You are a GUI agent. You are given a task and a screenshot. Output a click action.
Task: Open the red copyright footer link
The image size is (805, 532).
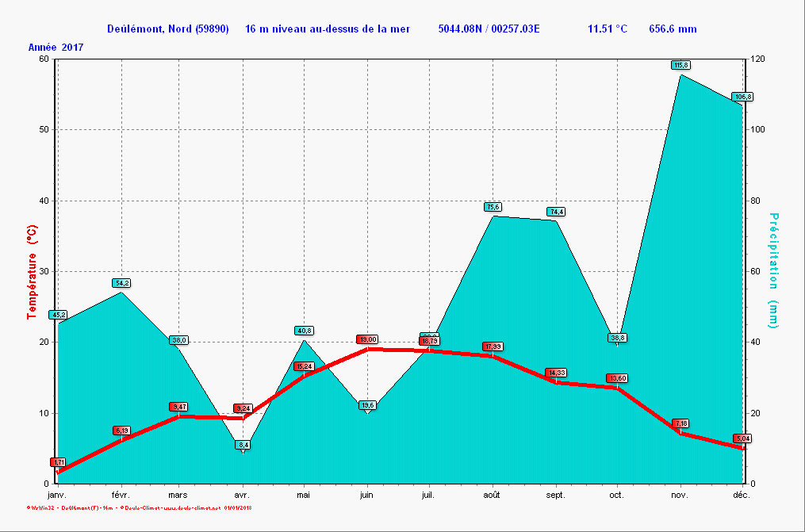pyautogui.click(x=139, y=507)
